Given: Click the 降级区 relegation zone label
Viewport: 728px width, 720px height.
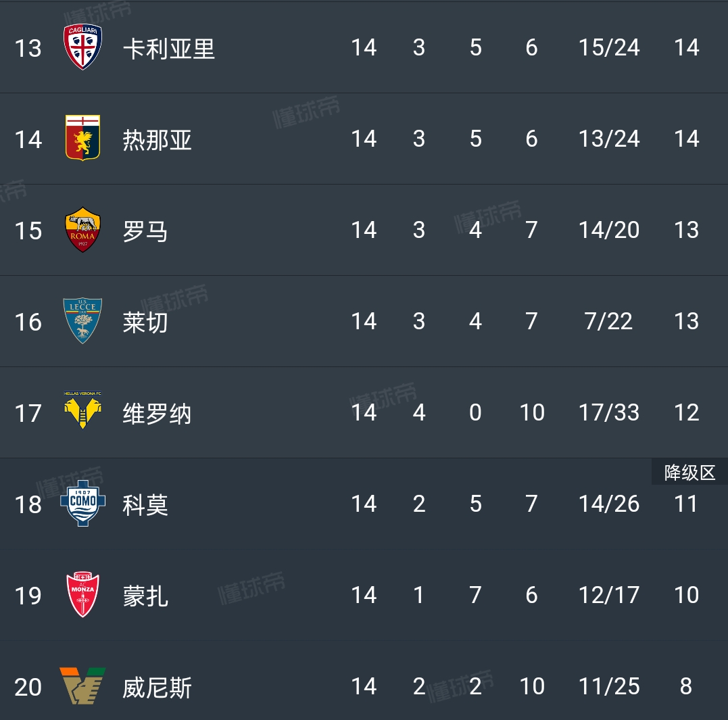Looking at the screenshot, I should 689,473.
